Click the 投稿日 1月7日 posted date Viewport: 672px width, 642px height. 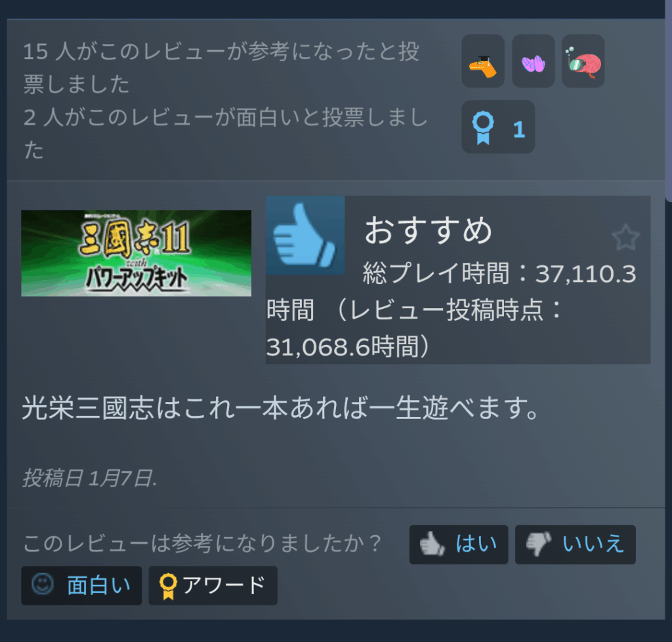pyautogui.click(x=89, y=478)
